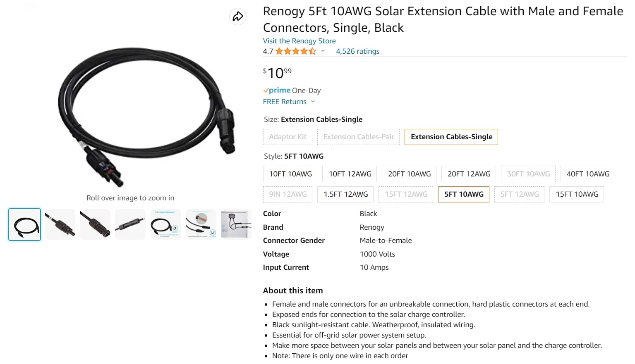This screenshot has width=635, height=364.
Task: Choose the 1.5FT 12AWG style
Action: click(345, 194)
